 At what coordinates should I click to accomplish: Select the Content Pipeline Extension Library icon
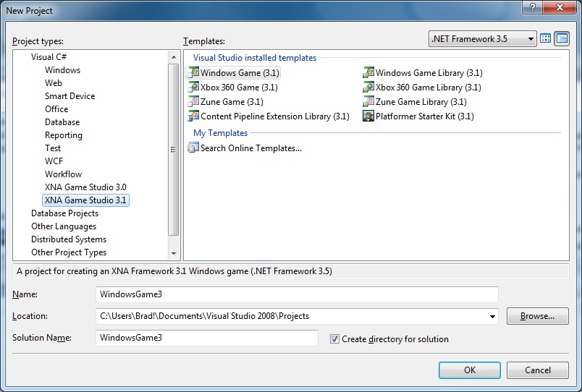[x=193, y=116]
